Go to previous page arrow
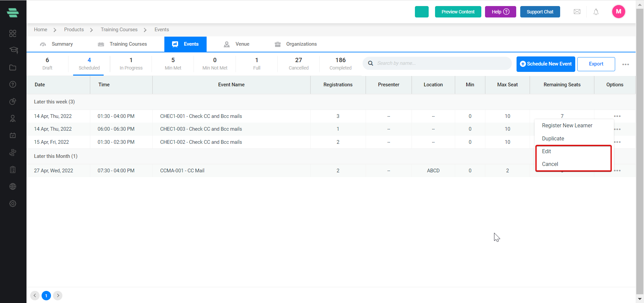Screen dimensions: 644x303 (35, 296)
